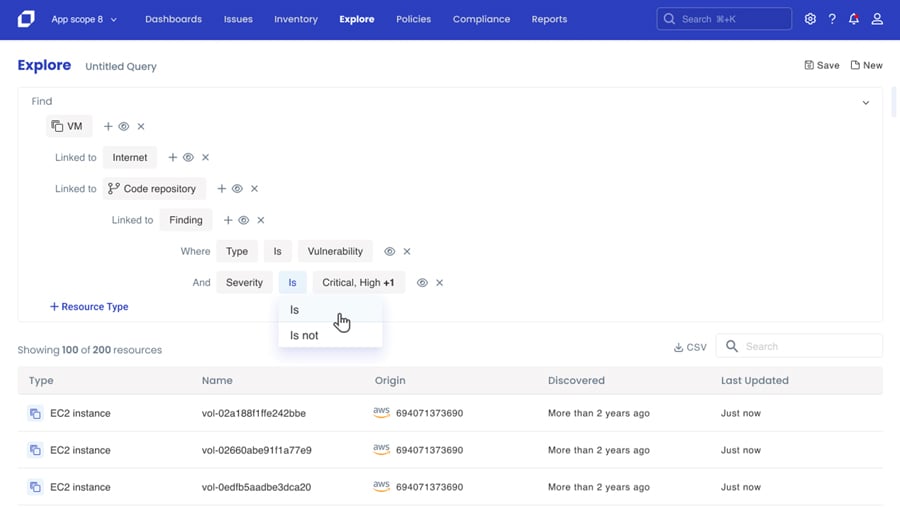Viewport: 900px width, 507px height.
Task: Remove the Internet row
Action: (x=205, y=157)
